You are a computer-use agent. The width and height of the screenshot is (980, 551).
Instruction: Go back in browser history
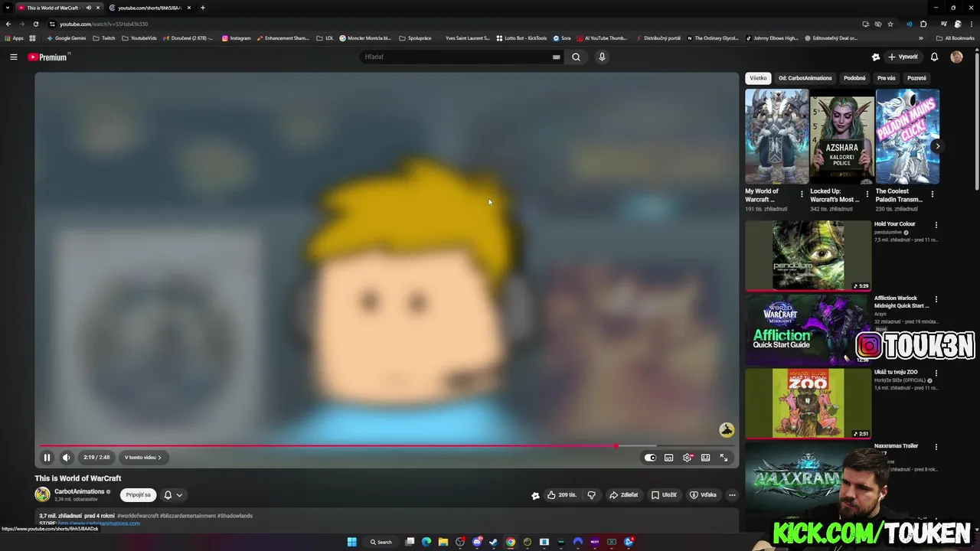tap(8, 24)
